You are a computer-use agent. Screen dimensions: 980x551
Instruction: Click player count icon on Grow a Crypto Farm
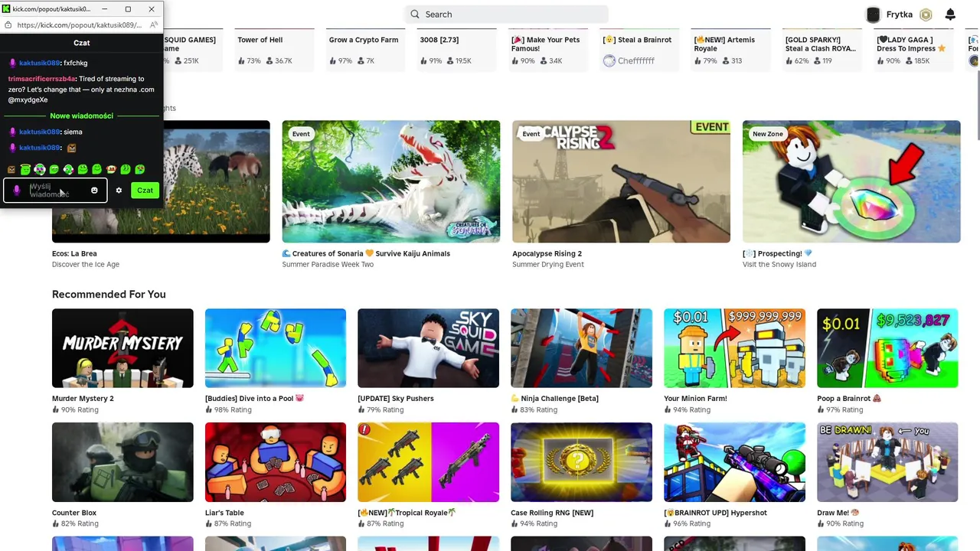pos(361,60)
